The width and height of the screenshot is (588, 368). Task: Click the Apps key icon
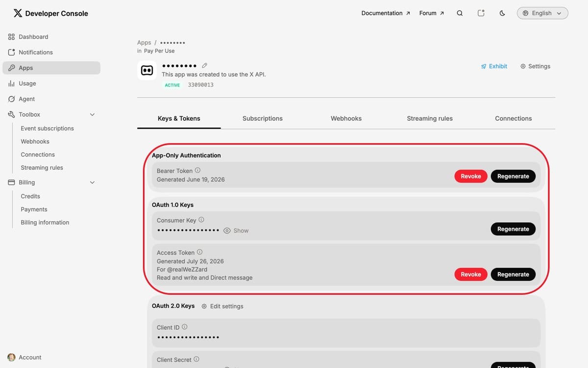(x=12, y=68)
